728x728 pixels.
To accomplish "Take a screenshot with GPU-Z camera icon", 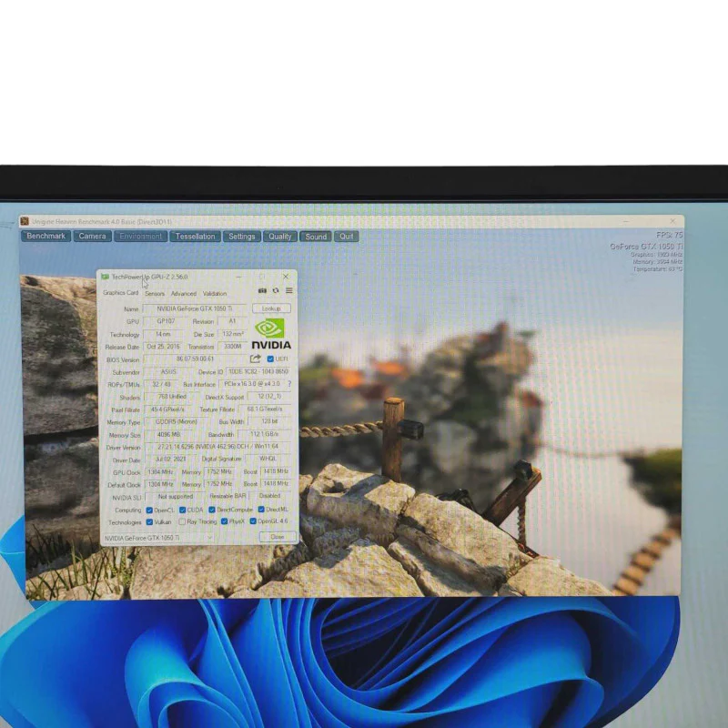I will coord(262,290).
